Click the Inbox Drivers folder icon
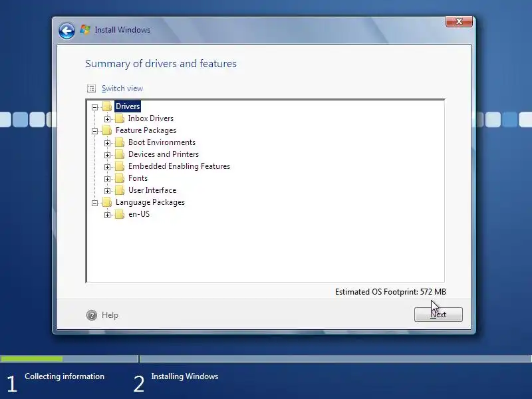 (120, 118)
